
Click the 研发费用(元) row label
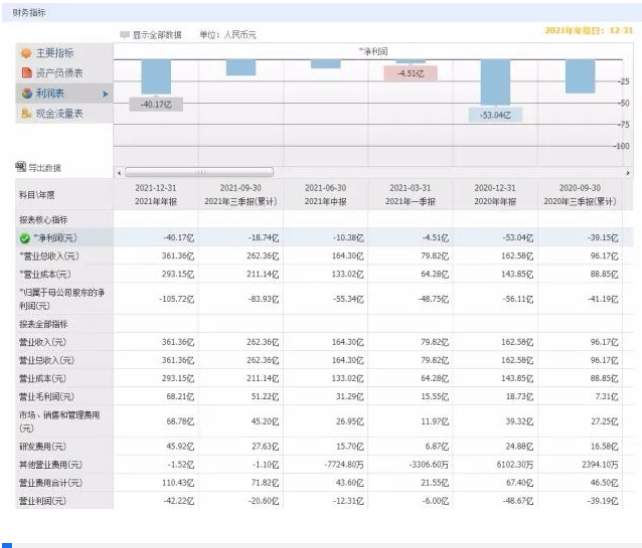[45, 445]
